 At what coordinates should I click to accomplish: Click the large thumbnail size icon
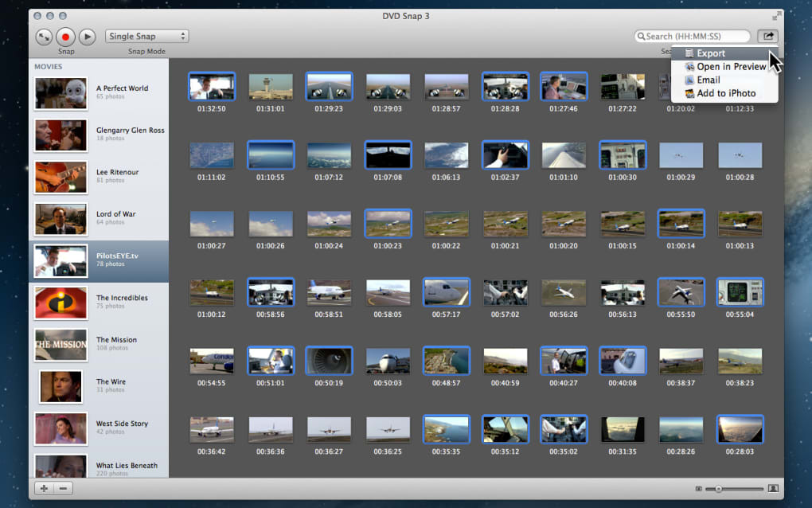[772, 488]
